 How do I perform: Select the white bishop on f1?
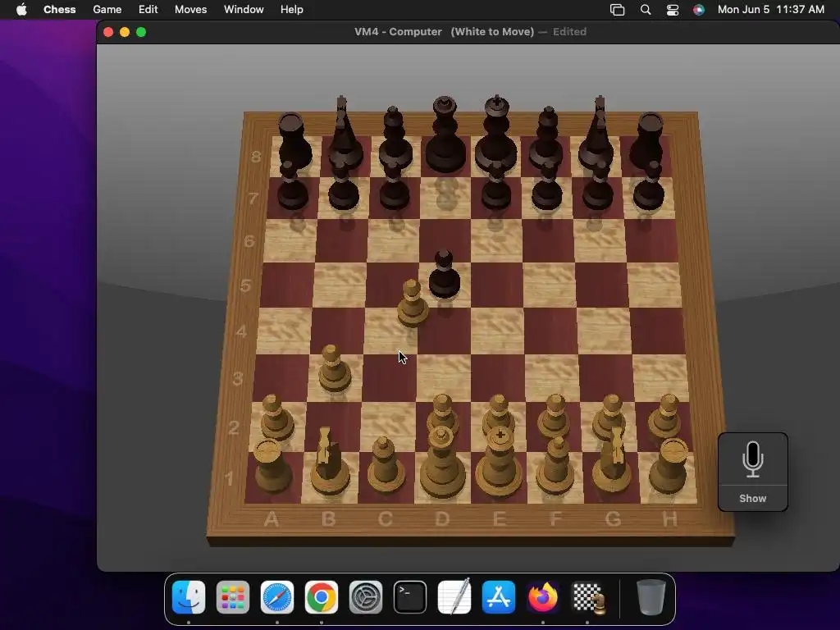pos(555,465)
